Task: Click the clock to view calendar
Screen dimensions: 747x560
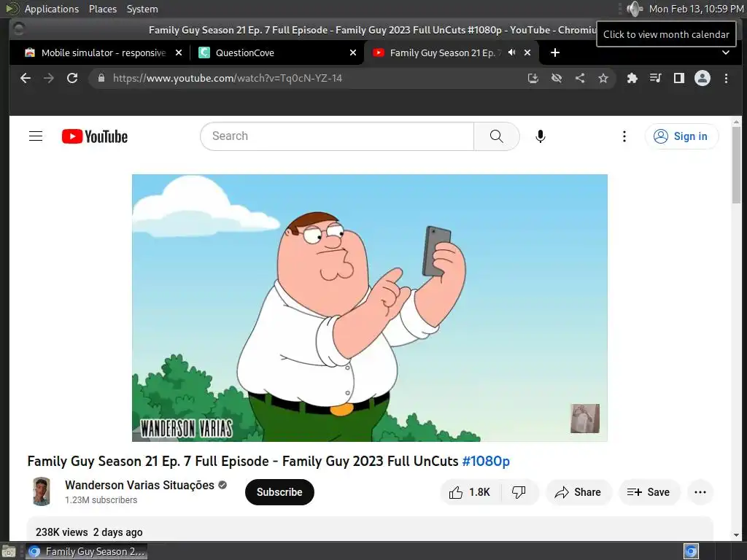Action: pos(696,9)
